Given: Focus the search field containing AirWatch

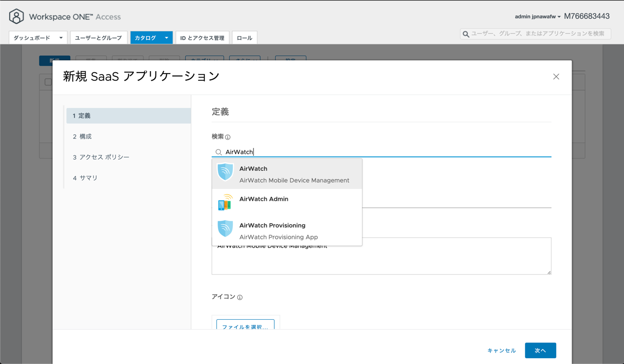Looking at the screenshot, I should [x=382, y=152].
